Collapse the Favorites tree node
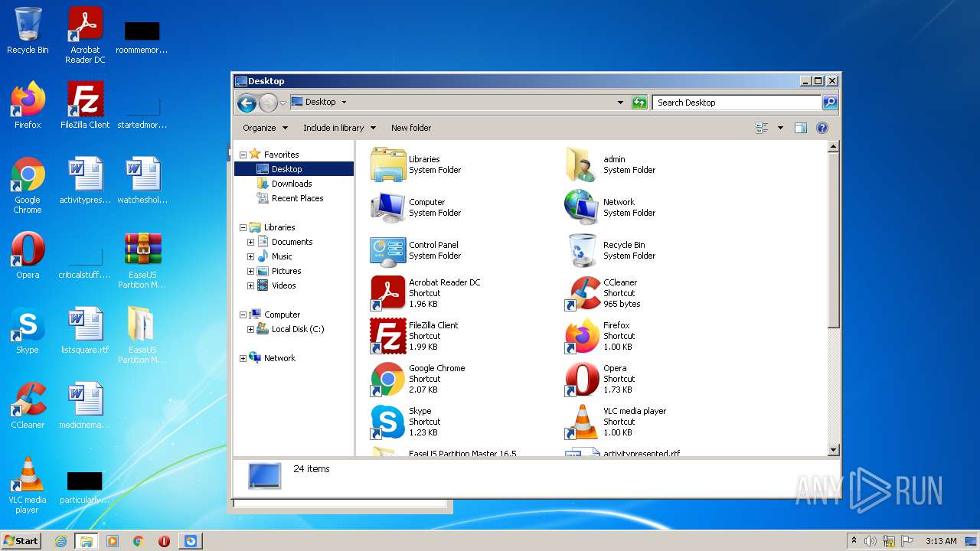This screenshot has width=980, height=551. [243, 155]
